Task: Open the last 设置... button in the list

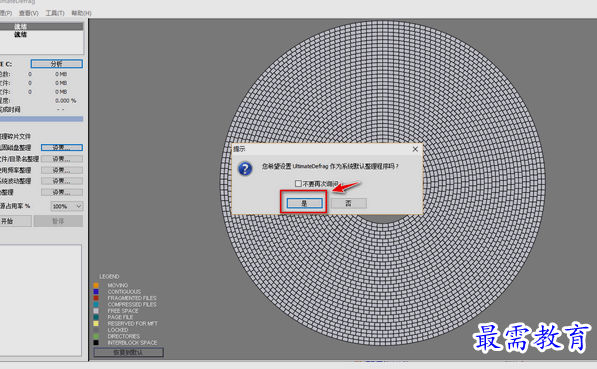Action: (x=62, y=192)
